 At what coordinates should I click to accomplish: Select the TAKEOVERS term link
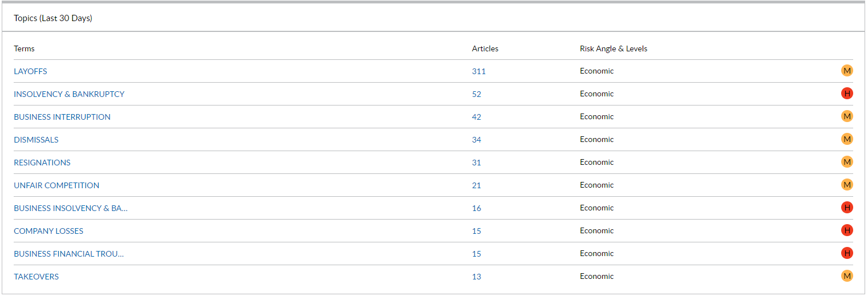(x=36, y=277)
